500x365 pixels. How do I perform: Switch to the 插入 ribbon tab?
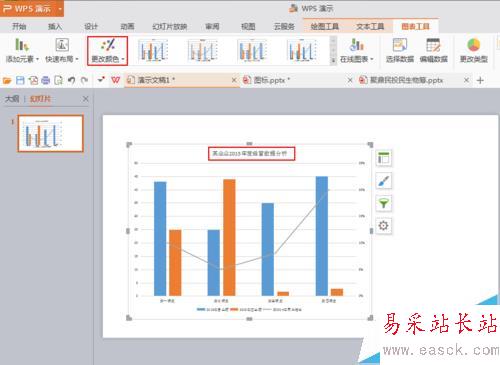[55, 26]
